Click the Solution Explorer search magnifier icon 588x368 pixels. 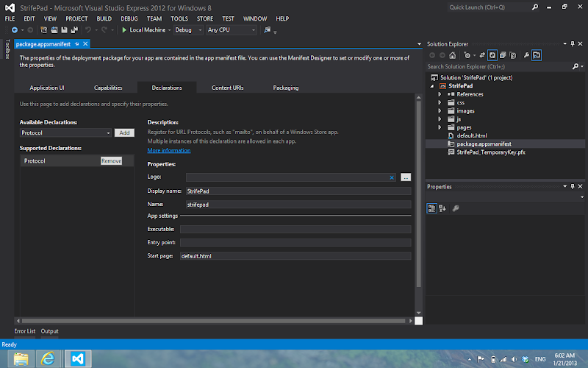coord(576,66)
